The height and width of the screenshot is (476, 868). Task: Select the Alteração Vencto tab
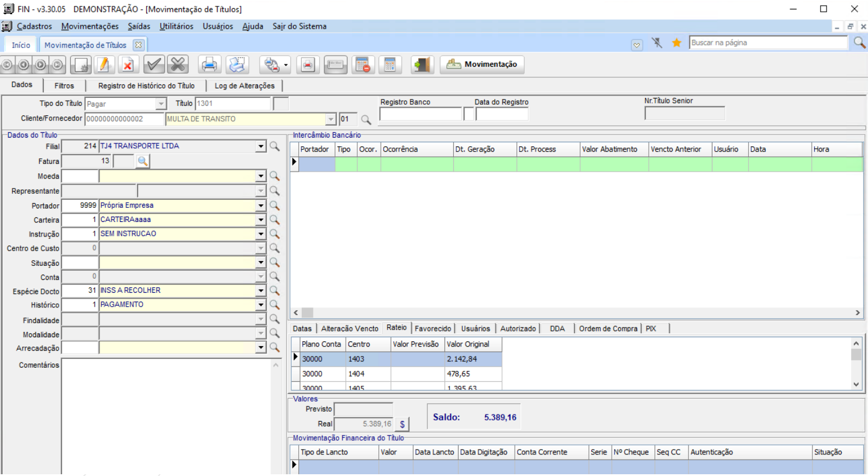pyautogui.click(x=349, y=328)
